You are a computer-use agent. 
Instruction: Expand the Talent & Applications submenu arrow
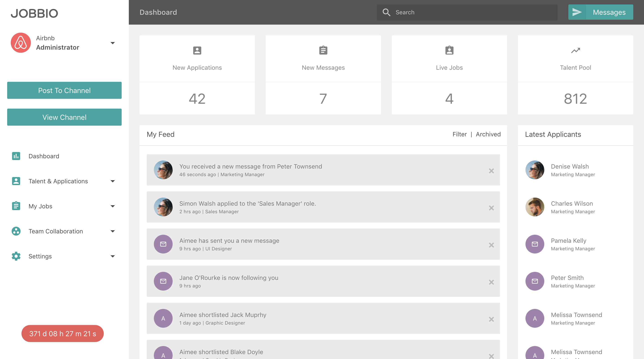[x=113, y=181]
